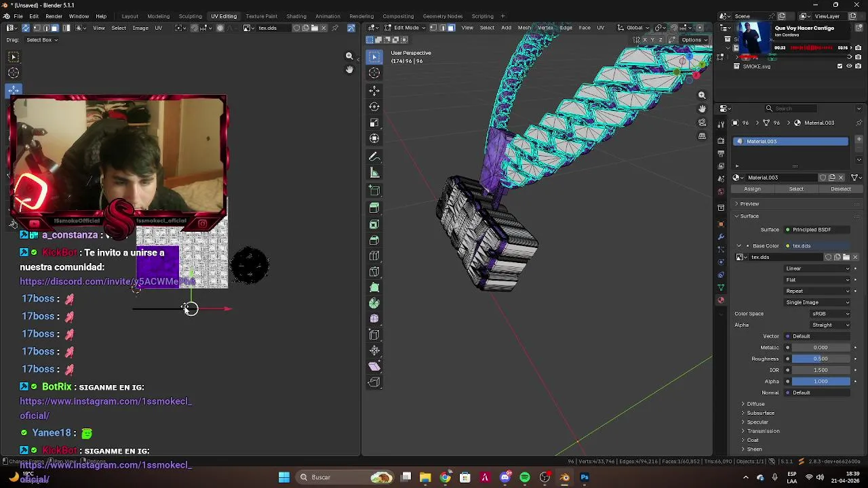Open the Linear interpolation dropdown
This screenshot has width=868, height=488.
tap(817, 268)
